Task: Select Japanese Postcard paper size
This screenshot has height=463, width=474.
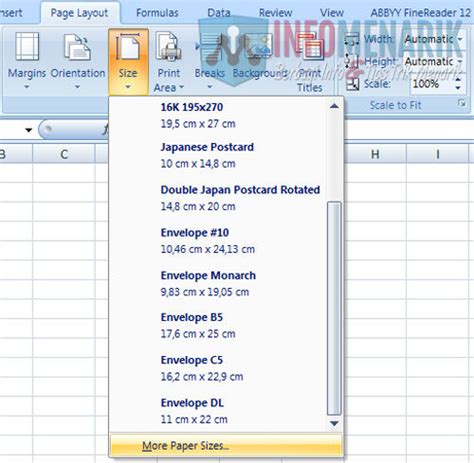Action: [x=218, y=155]
